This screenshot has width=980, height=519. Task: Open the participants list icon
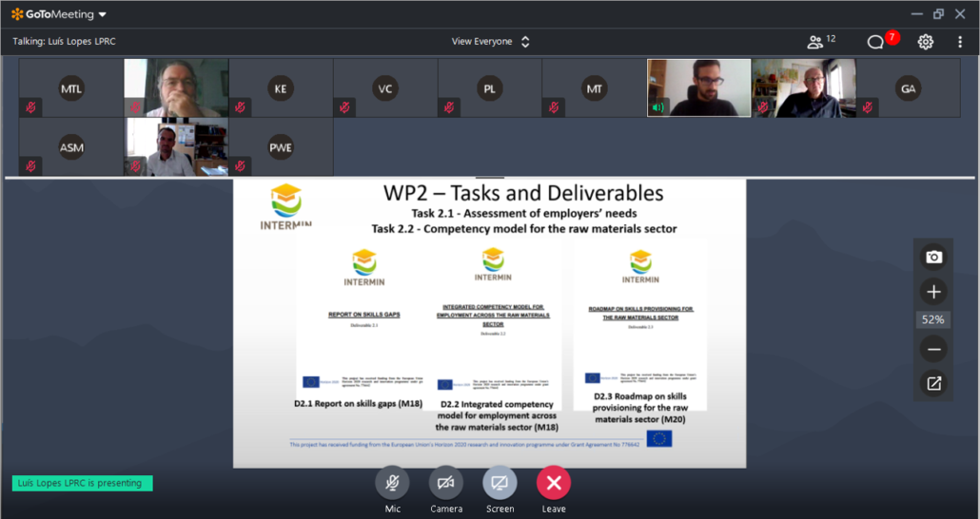tap(815, 42)
